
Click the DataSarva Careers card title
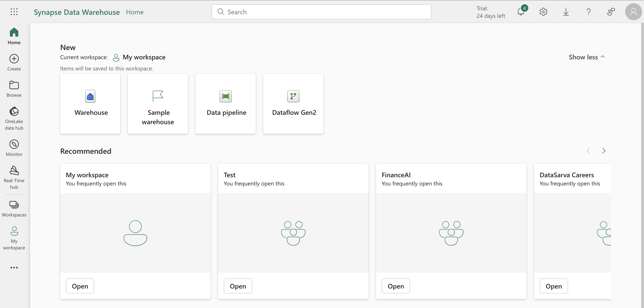click(567, 175)
